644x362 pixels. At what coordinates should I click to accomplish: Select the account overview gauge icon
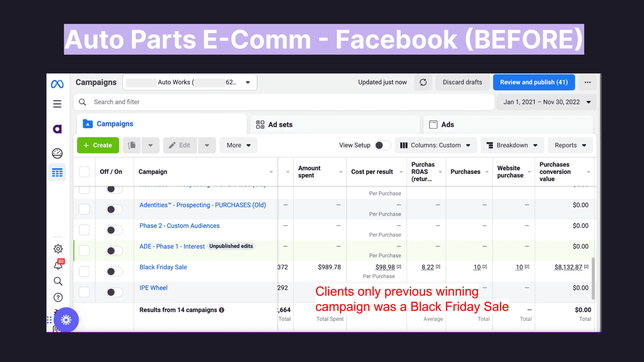(x=57, y=153)
